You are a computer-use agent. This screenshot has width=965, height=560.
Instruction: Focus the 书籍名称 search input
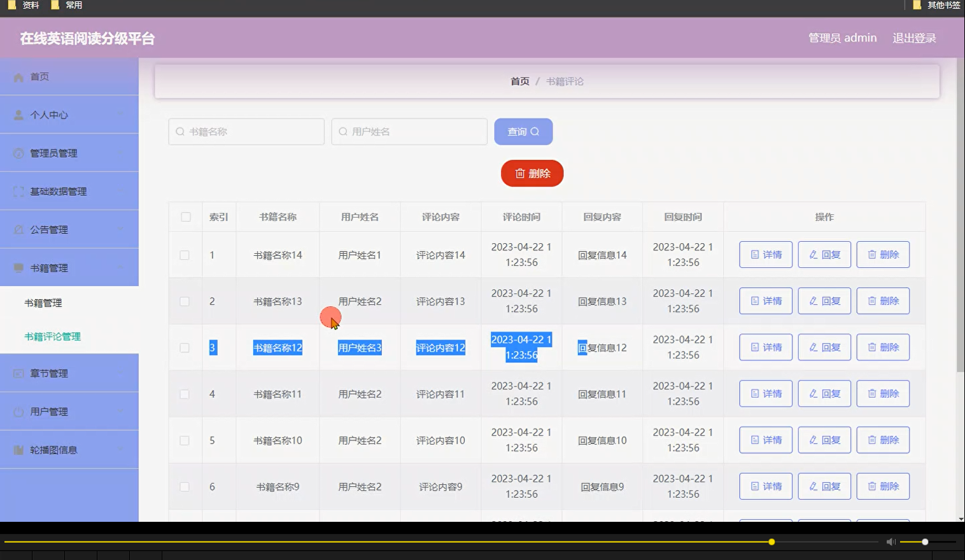coord(246,132)
